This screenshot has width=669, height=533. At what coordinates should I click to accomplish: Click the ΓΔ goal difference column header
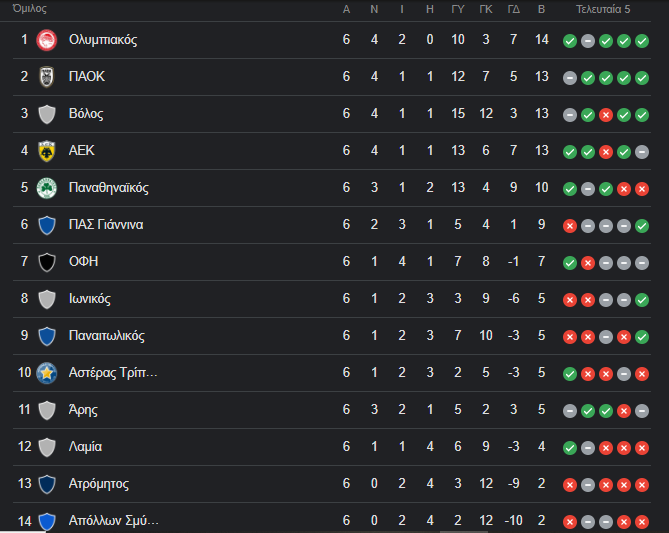(513, 9)
